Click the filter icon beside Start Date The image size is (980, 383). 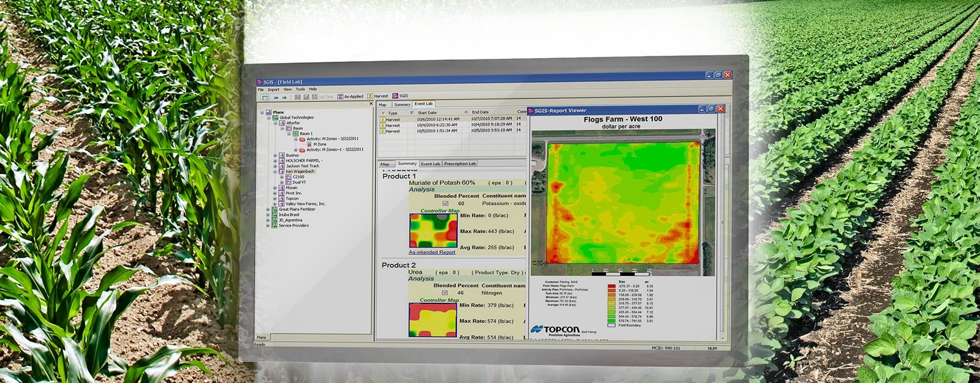pos(412,113)
